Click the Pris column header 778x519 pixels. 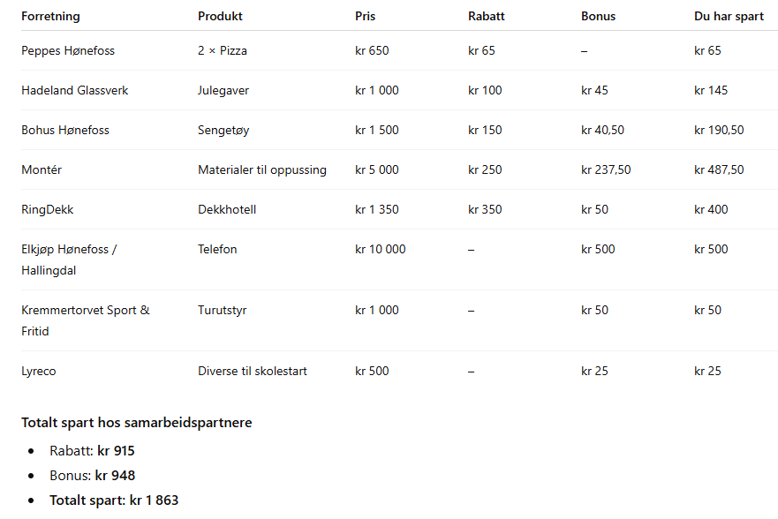[366, 16]
